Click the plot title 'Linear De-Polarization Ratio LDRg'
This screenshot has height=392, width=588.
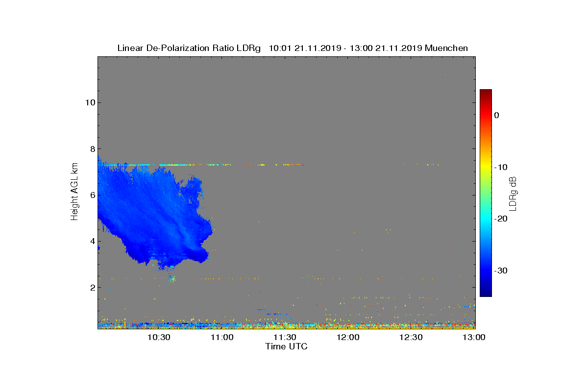tap(190, 48)
